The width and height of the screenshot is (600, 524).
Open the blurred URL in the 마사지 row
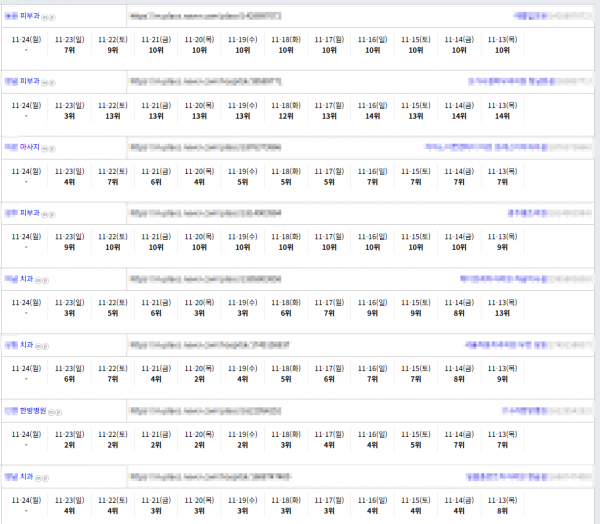pos(205,147)
